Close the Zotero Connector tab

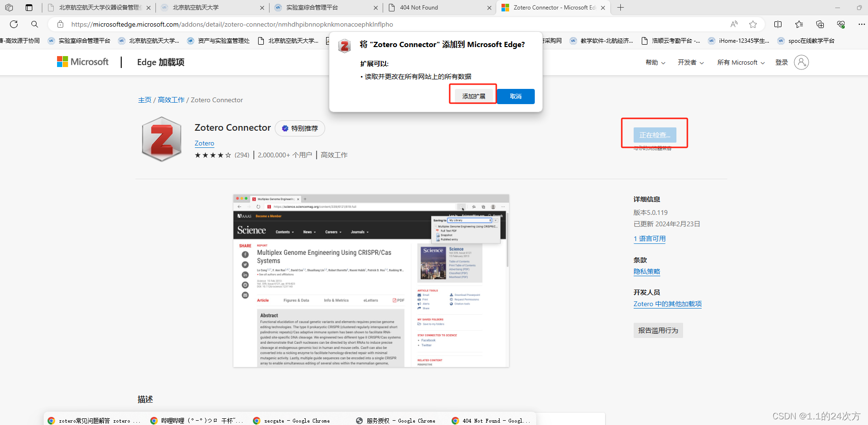click(x=603, y=8)
